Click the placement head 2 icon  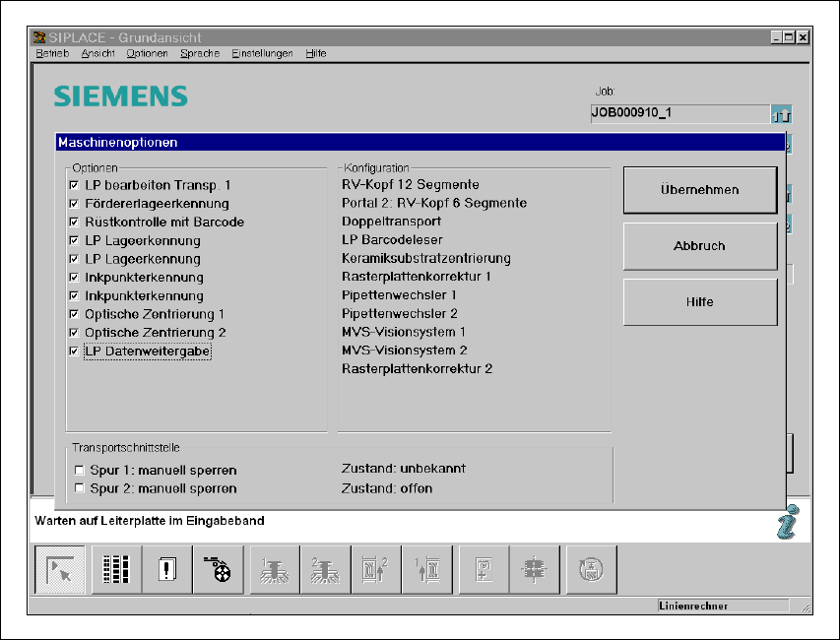coord(326,569)
